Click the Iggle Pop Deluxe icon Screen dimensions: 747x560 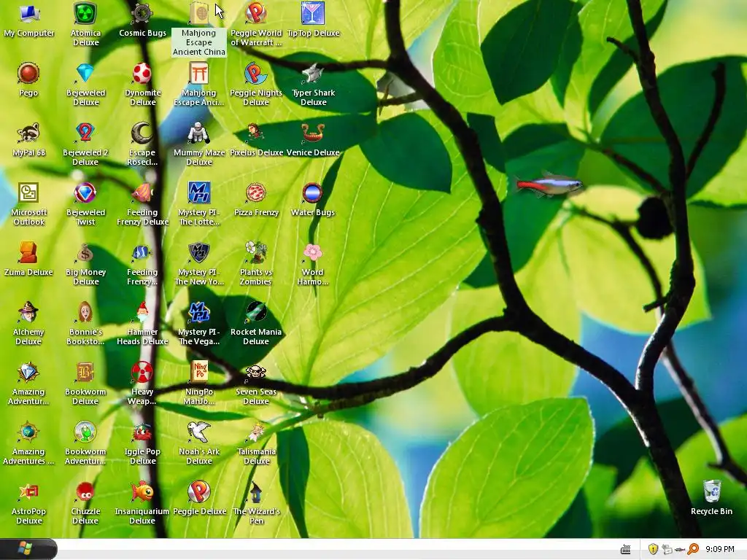click(142, 432)
